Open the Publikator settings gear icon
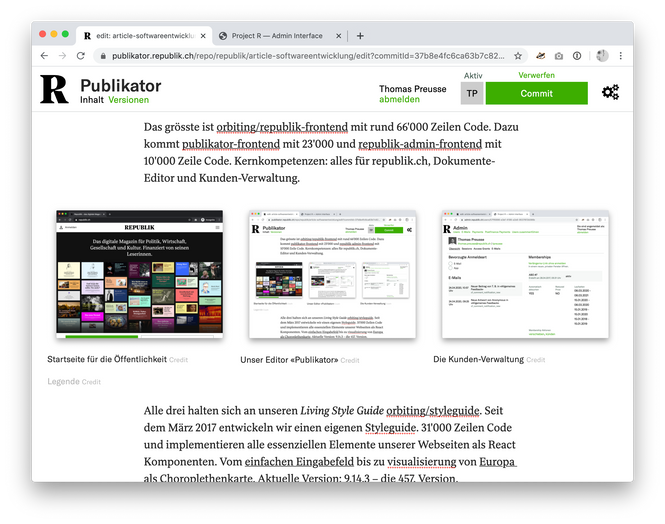This screenshot has height=524, width=665. (x=610, y=93)
